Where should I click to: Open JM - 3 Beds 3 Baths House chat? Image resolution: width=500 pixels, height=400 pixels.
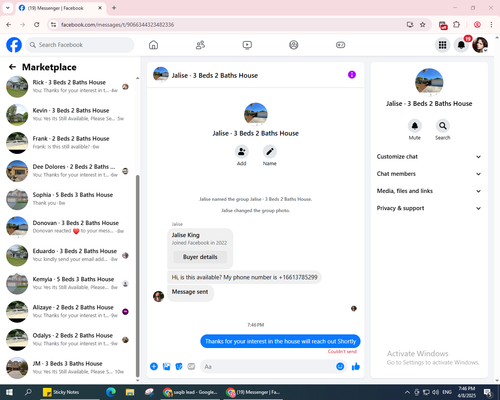click(x=69, y=368)
